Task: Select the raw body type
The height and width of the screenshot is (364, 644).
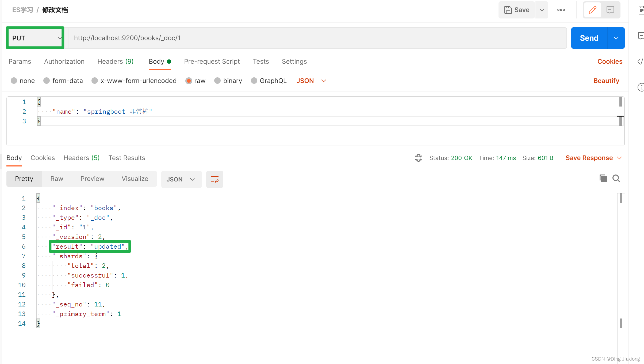Action: [195, 81]
